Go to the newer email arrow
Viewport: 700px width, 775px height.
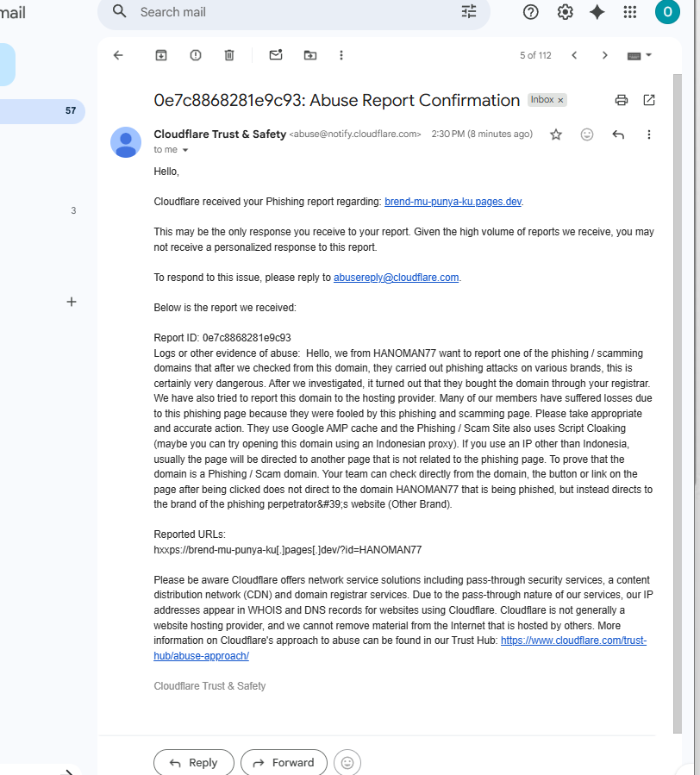point(574,55)
